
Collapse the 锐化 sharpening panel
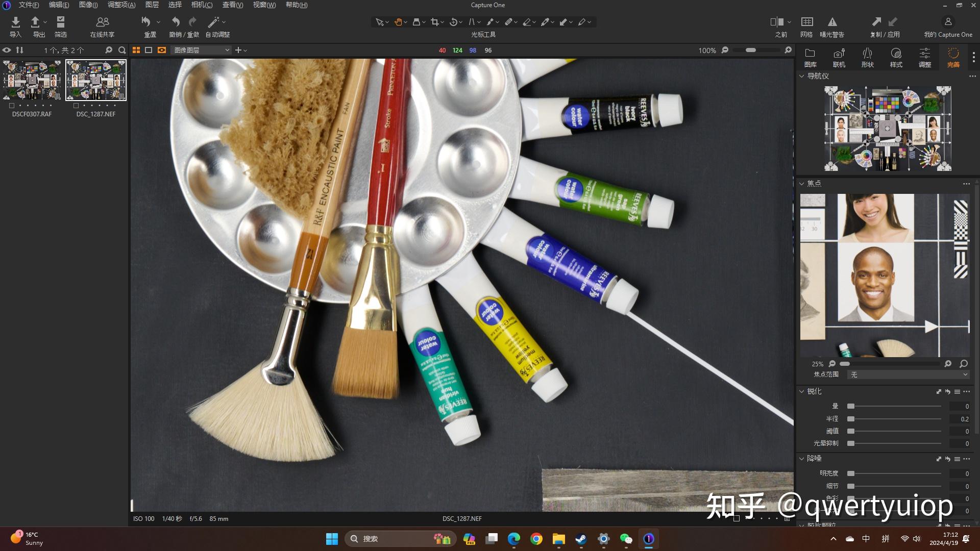801,391
